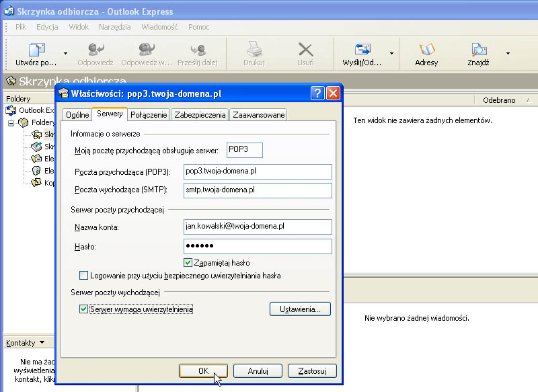This screenshot has width=538, height=392.
Task: Select the Skrzynka odbiorcza folder icon
Action: tap(36, 134)
